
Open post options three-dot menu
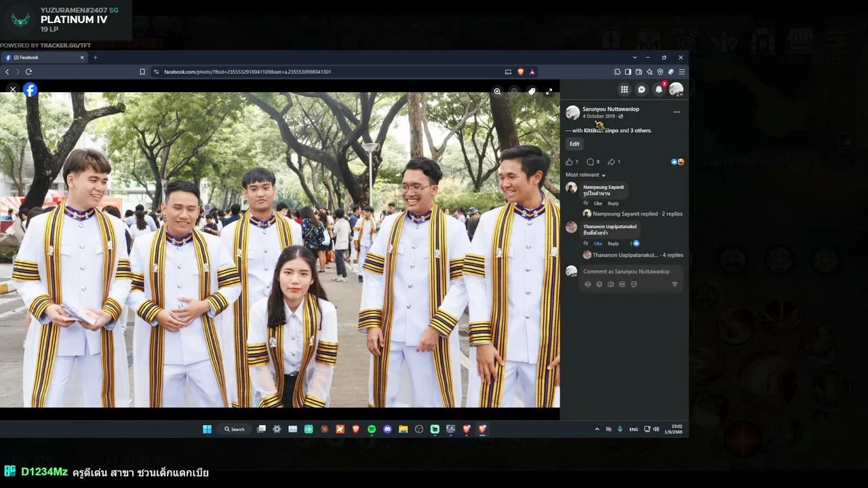click(676, 112)
